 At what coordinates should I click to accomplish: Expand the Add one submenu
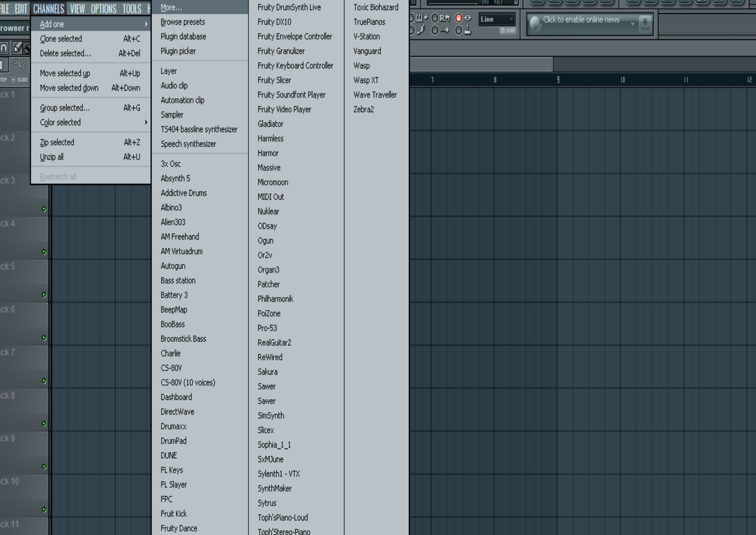click(x=91, y=24)
